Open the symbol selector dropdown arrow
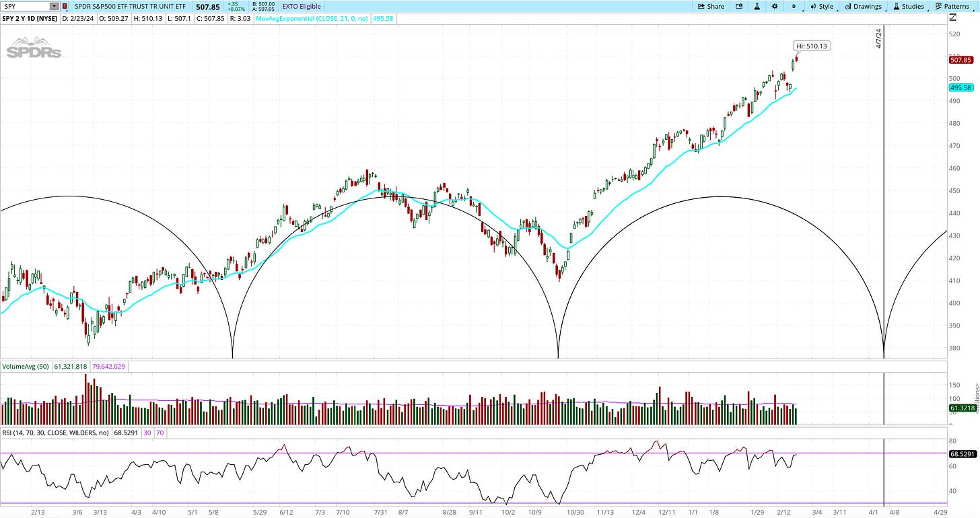 54,6
